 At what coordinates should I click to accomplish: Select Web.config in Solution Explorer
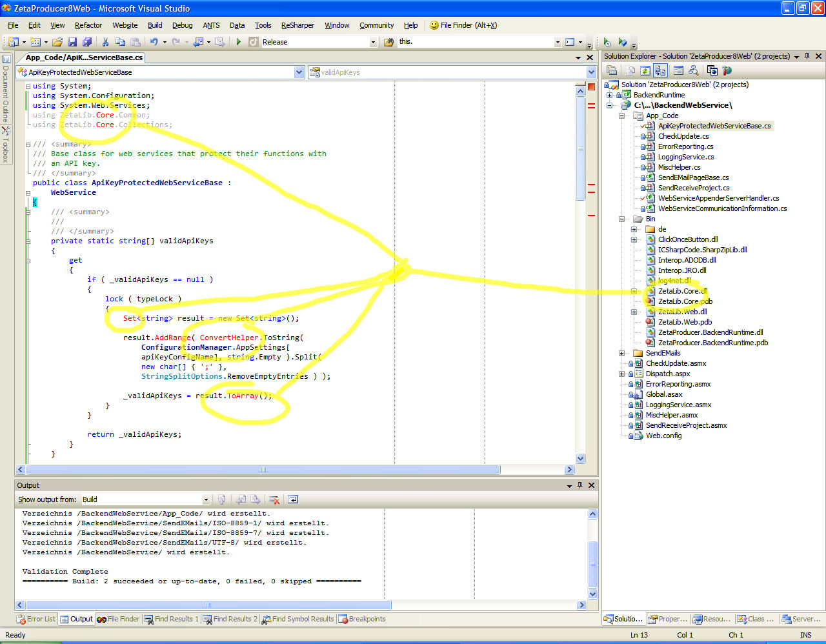pyautogui.click(x=663, y=436)
